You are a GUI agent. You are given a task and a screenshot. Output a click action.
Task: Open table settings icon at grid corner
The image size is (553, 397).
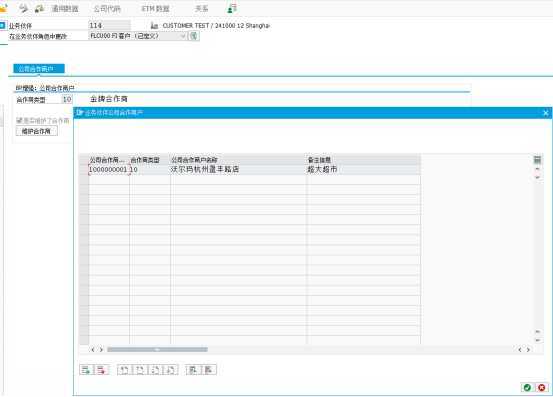537,160
